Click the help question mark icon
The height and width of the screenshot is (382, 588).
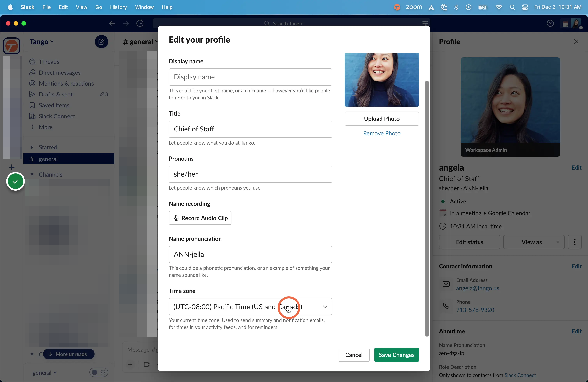click(x=550, y=24)
